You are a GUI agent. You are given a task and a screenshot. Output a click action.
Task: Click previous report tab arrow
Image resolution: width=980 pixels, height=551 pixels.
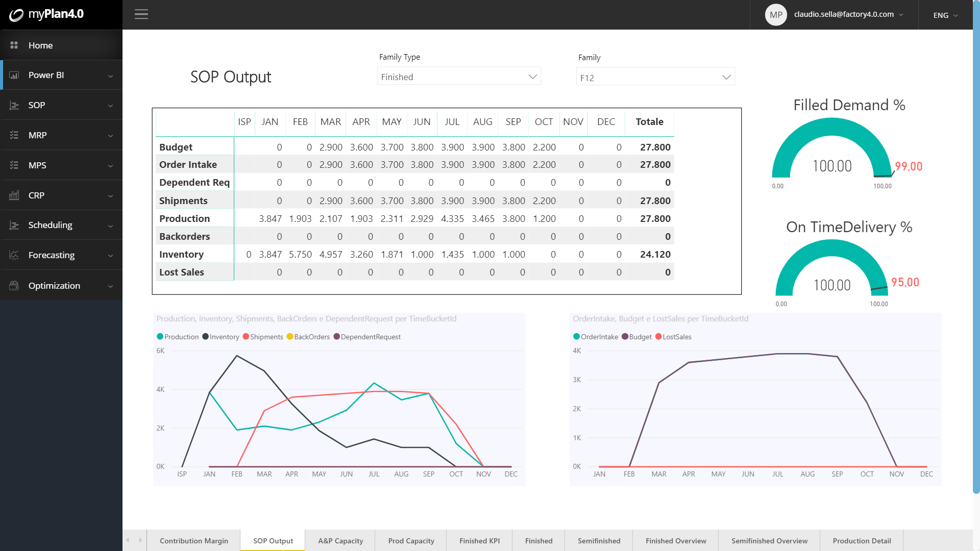click(x=128, y=540)
